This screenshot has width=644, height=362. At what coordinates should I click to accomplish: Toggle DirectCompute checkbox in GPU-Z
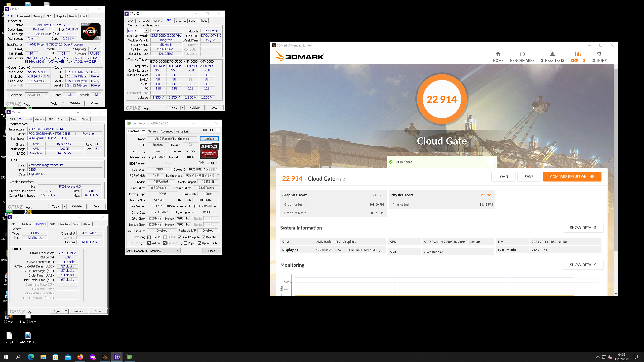[179, 237]
